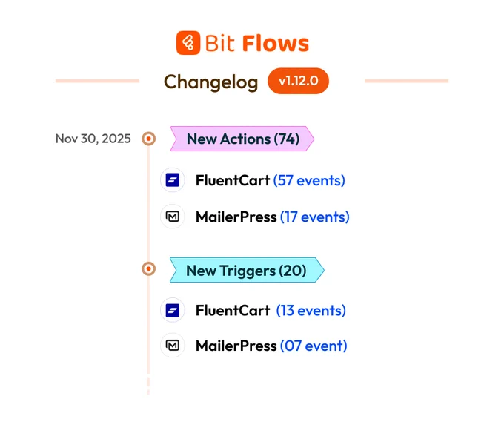
Task: Click the MailerPress icon under New Actions
Action: click(173, 217)
